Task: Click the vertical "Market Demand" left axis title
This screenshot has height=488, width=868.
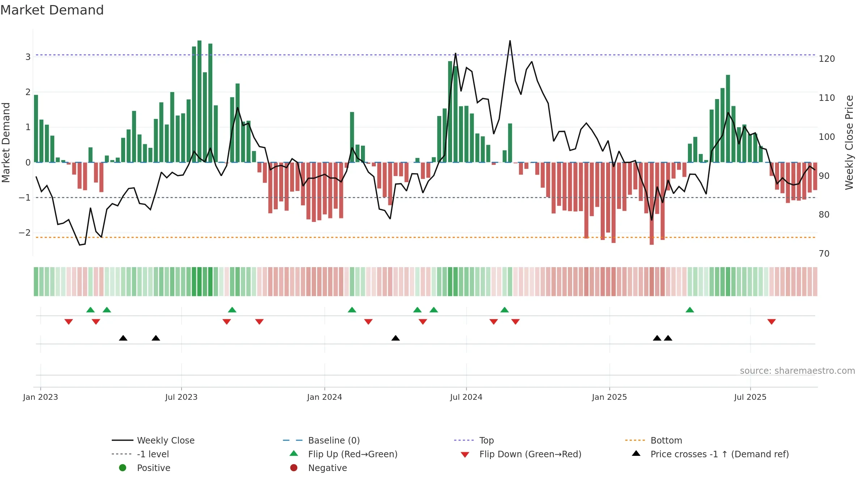Action: tap(6, 142)
